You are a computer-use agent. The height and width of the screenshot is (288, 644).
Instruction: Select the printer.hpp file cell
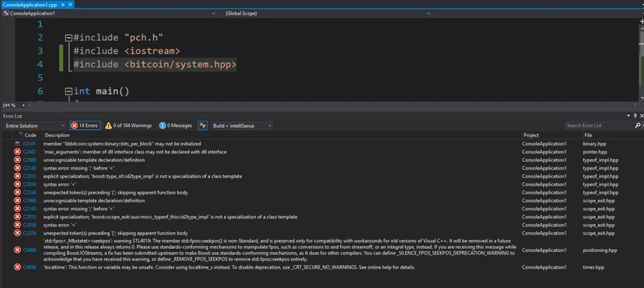[x=595, y=152]
